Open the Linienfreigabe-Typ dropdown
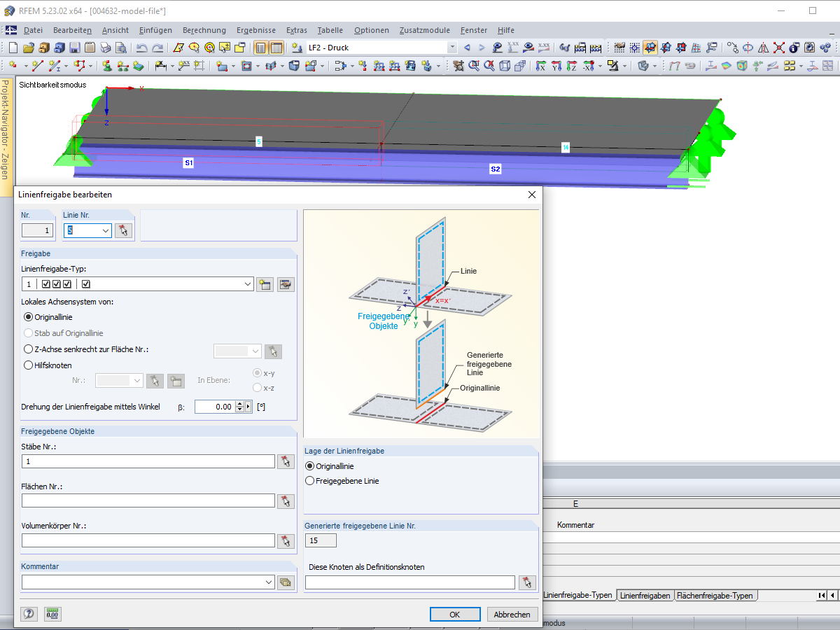840x630 pixels. click(247, 284)
